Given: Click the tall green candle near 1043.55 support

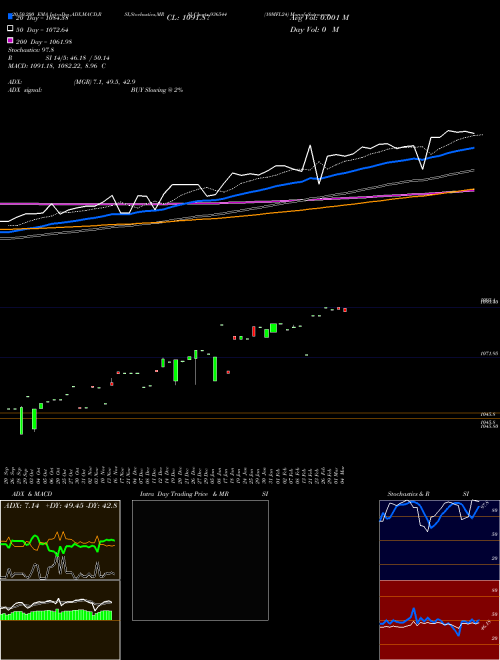Looking at the screenshot, I should [x=21, y=420].
